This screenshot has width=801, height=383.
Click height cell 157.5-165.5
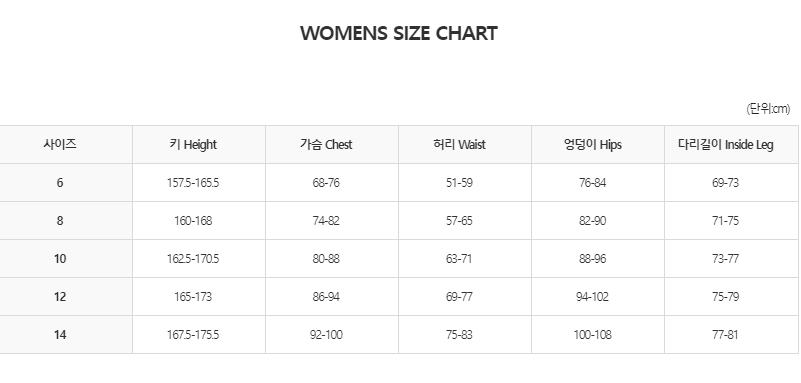click(x=193, y=183)
